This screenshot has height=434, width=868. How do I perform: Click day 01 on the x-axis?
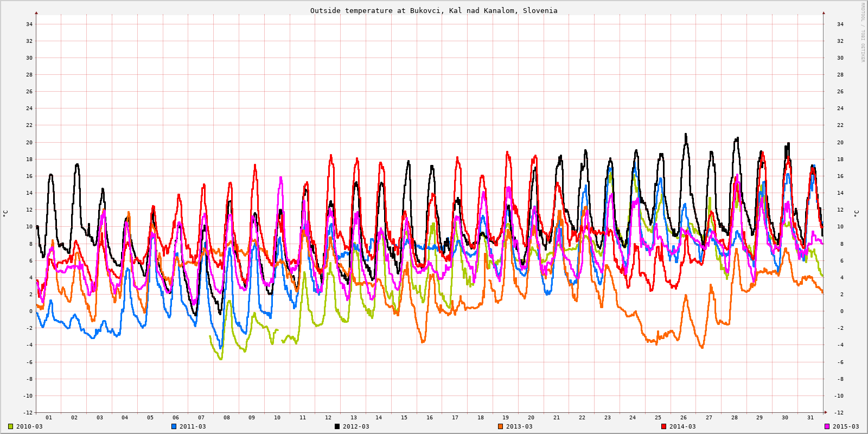coord(49,418)
